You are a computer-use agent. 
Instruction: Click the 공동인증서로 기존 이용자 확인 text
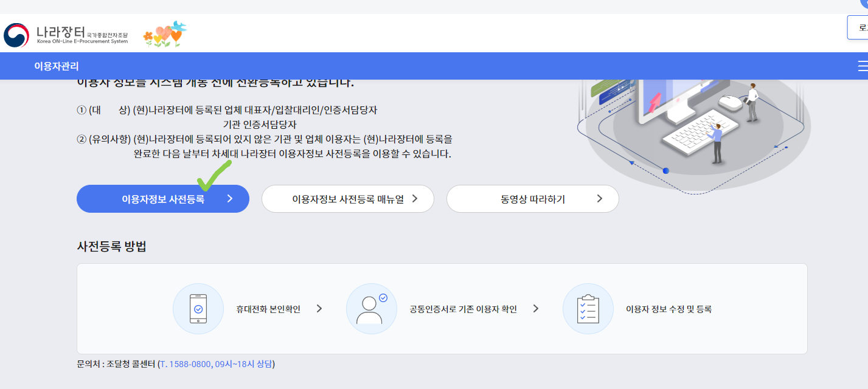pos(463,309)
